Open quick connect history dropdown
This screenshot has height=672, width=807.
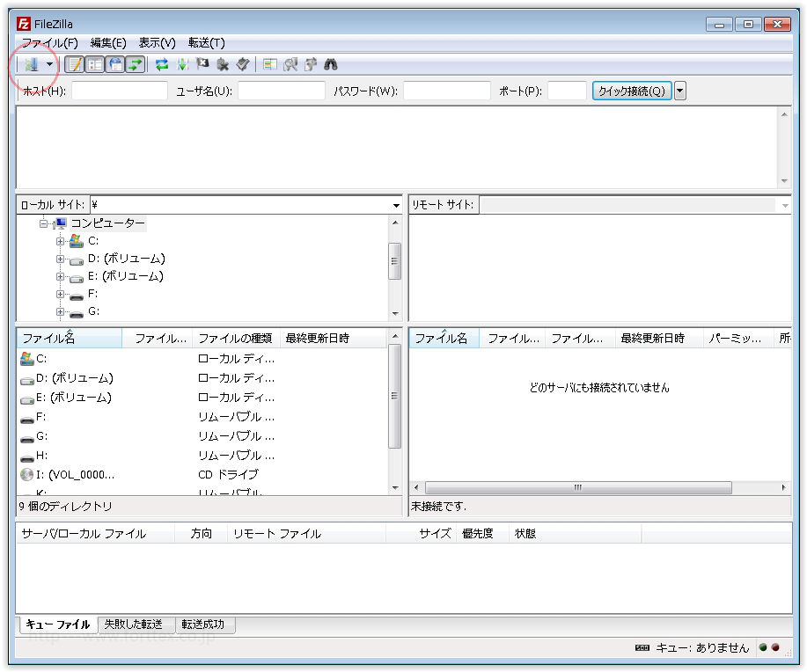pyautogui.click(x=680, y=91)
